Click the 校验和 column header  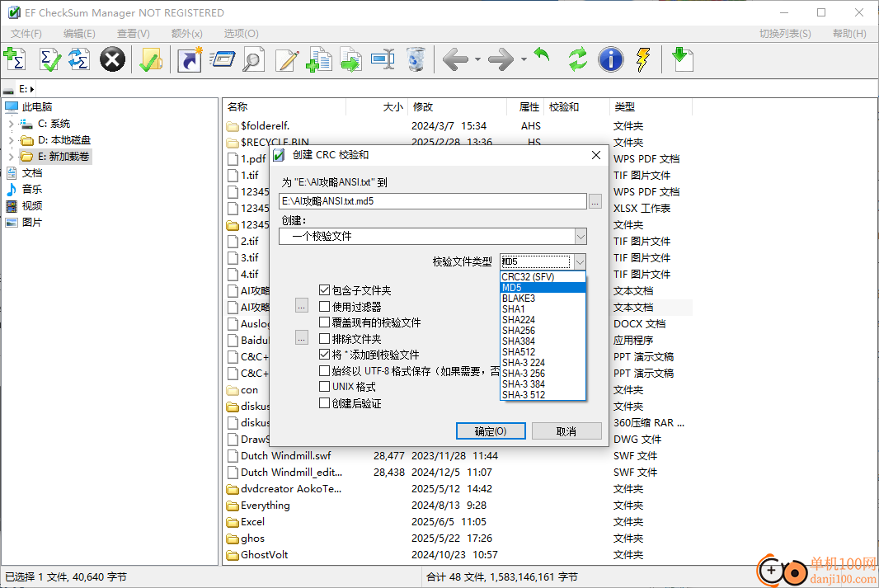click(x=577, y=106)
